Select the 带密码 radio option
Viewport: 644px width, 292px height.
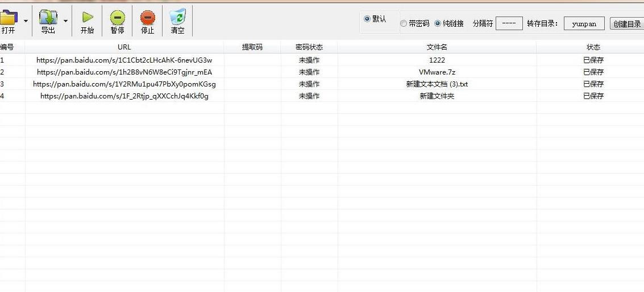415,23
